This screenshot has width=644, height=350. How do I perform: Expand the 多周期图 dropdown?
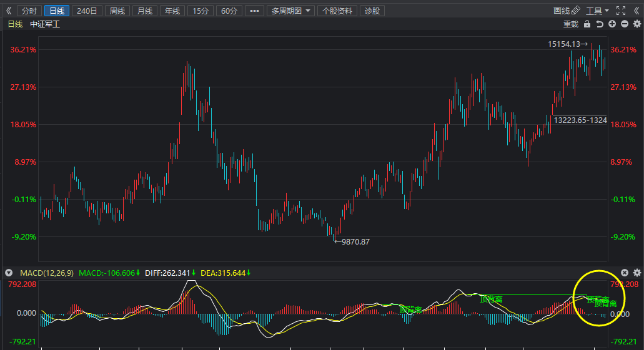pos(290,11)
